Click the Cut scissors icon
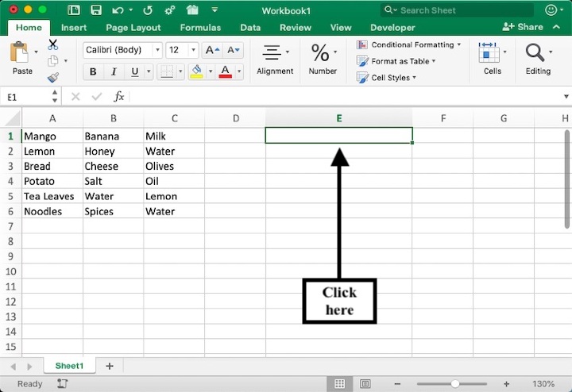 53,44
